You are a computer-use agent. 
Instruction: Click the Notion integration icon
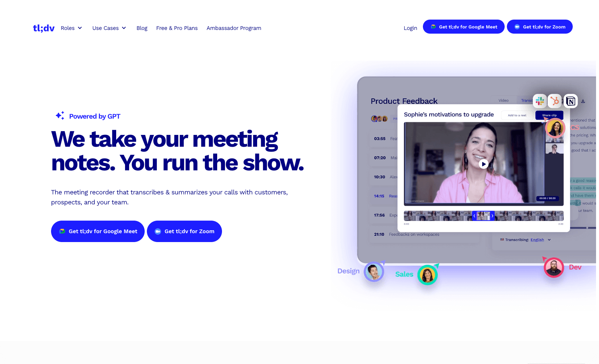point(571,101)
